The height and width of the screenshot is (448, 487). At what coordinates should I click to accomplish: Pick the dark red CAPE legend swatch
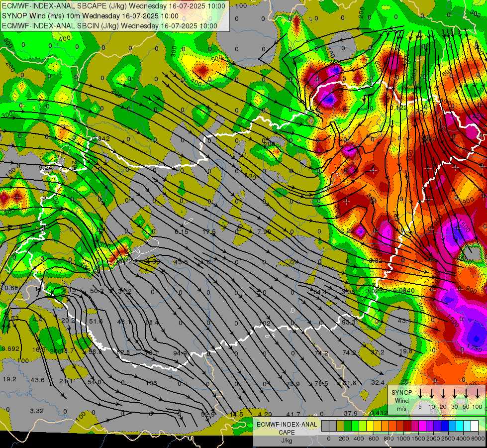click(x=407, y=426)
